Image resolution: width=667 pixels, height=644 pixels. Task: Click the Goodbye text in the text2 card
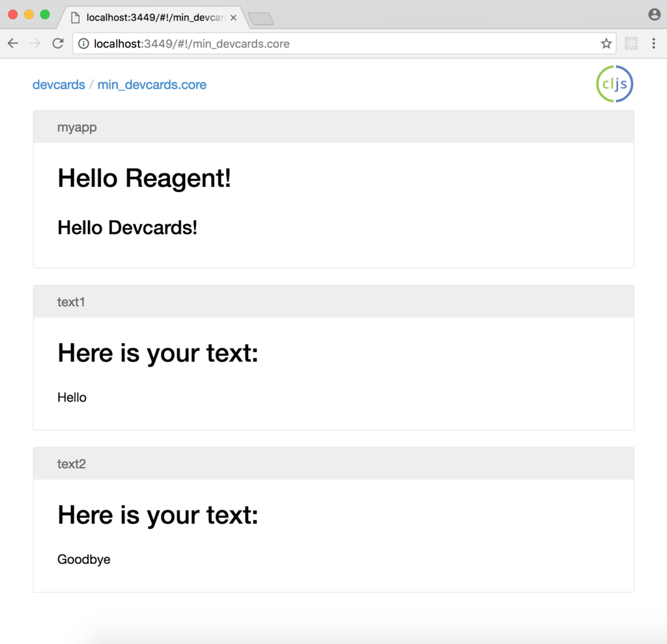[x=83, y=559]
